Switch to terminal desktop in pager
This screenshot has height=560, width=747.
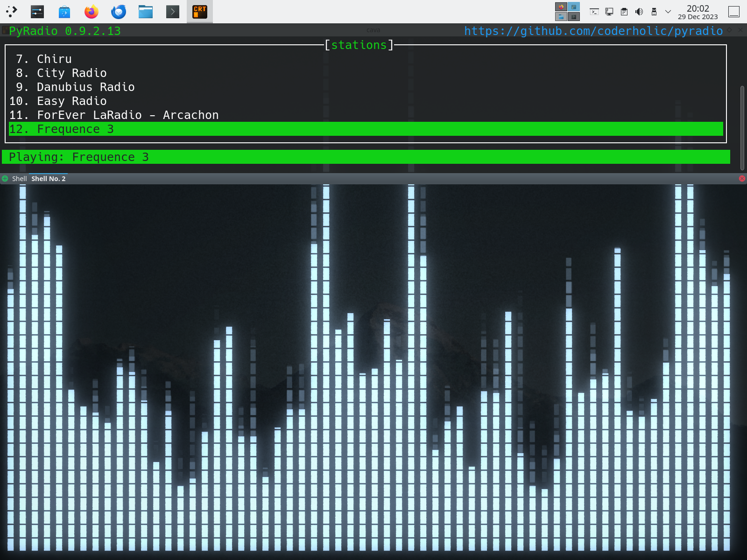574,17
